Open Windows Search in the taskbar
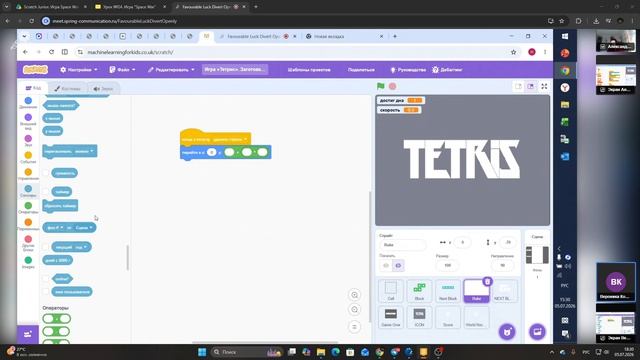Screen dimensions: 640x360 (x=246, y=352)
